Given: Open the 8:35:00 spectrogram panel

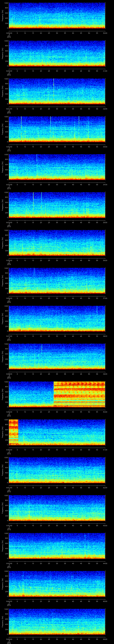Looking at the screenshot, I should (x=57, y=243).
